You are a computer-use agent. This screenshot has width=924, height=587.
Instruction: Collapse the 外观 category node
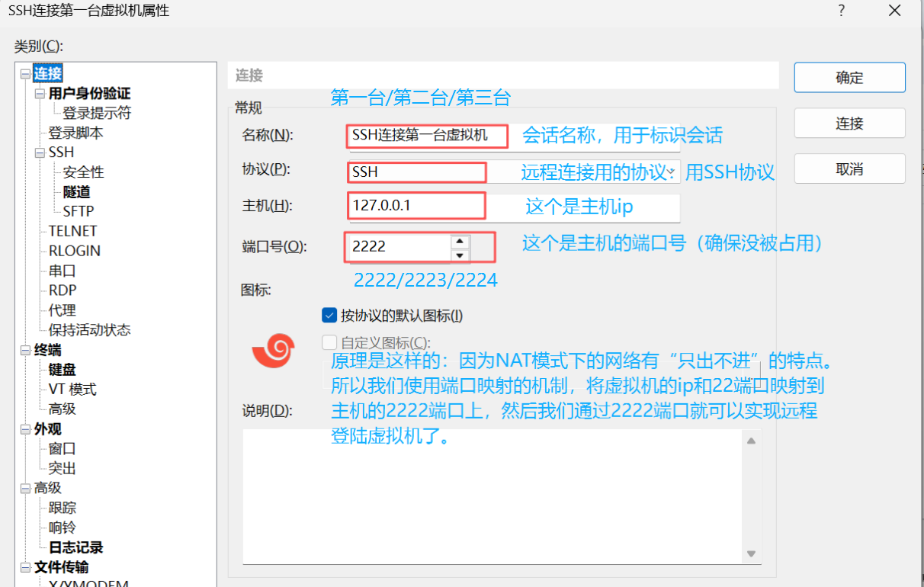click(24, 428)
